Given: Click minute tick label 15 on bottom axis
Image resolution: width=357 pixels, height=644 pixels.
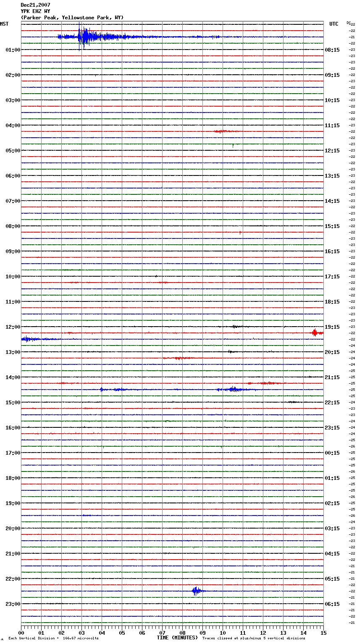Looking at the screenshot, I should [323, 633].
